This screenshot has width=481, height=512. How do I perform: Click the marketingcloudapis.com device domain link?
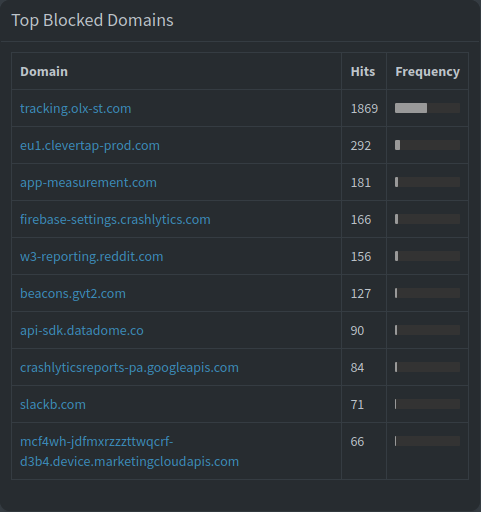[129, 451]
